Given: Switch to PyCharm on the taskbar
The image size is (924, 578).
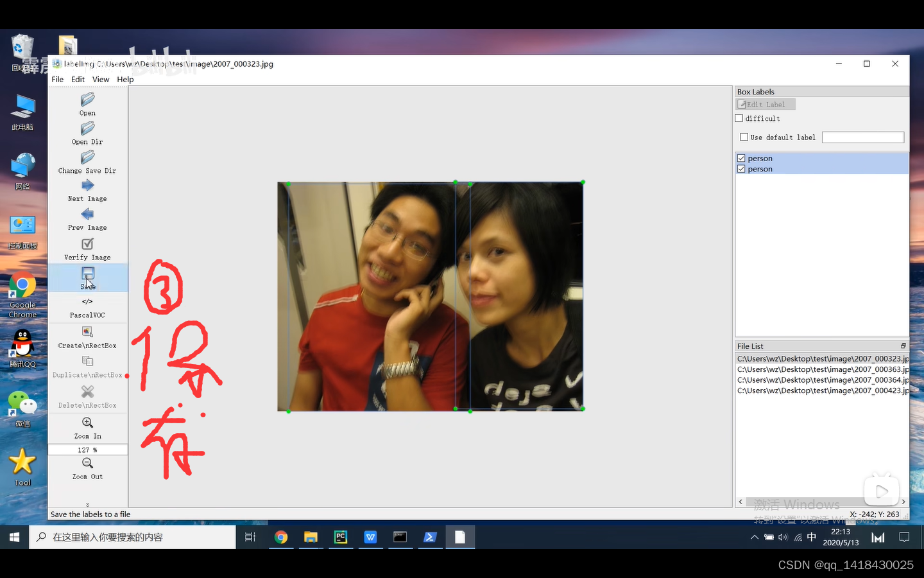Looking at the screenshot, I should [x=340, y=537].
